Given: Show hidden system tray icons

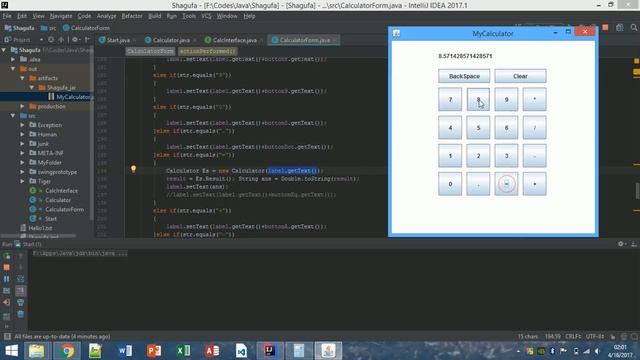Looking at the screenshot, I should 518,351.
